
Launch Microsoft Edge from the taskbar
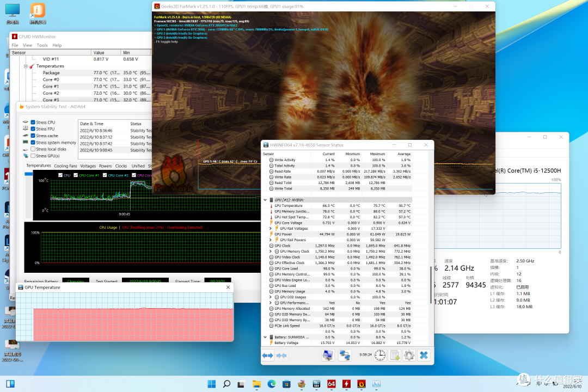[x=272, y=384]
